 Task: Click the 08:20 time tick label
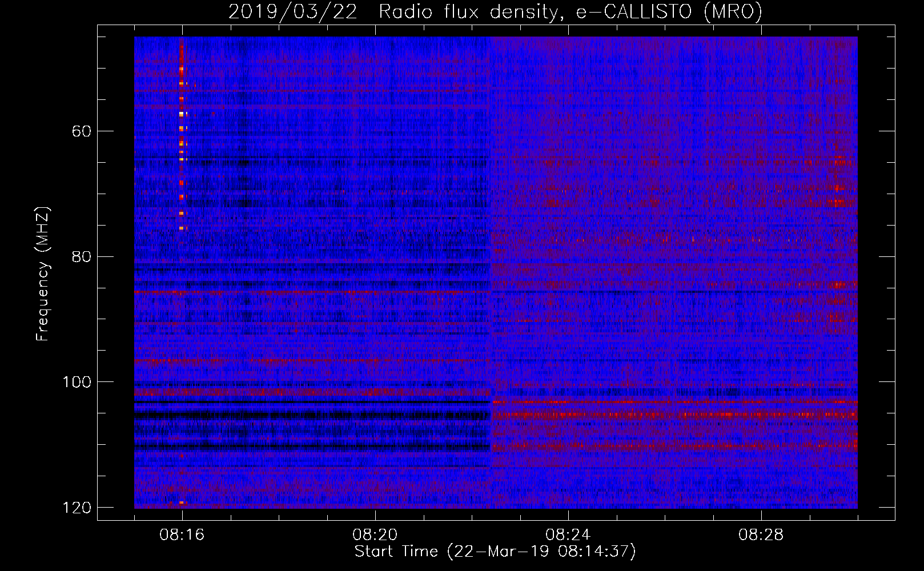pyautogui.click(x=375, y=535)
